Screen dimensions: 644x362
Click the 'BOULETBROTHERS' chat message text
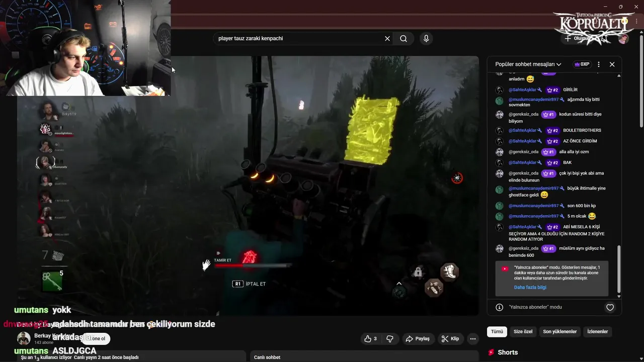click(582, 131)
